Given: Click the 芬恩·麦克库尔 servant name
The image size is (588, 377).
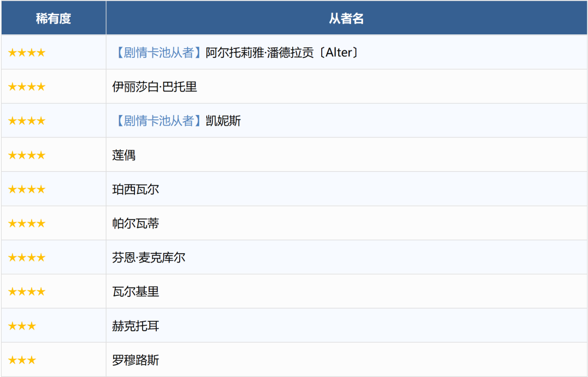Looking at the screenshot, I should [x=149, y=257].
